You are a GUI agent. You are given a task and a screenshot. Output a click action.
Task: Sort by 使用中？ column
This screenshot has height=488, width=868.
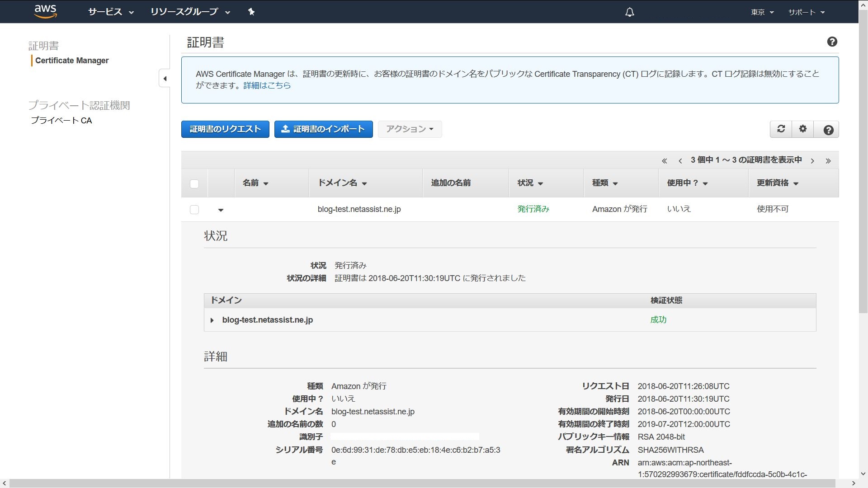pos(687,183)
